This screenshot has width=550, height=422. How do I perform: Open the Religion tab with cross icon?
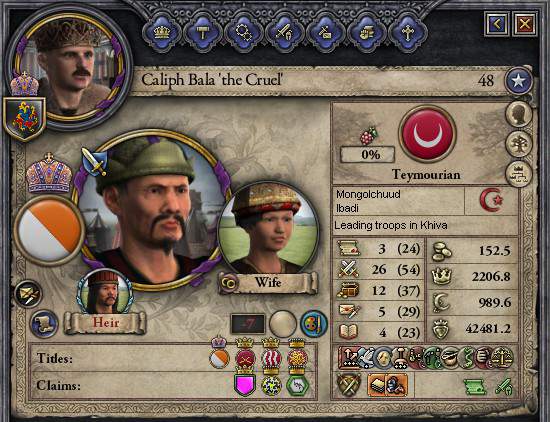(408, 33)
